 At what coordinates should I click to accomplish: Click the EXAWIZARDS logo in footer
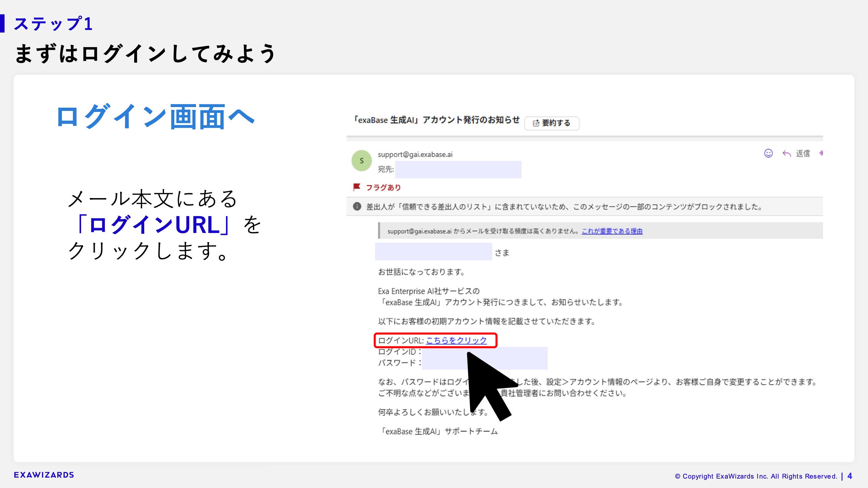click(44, 475)
